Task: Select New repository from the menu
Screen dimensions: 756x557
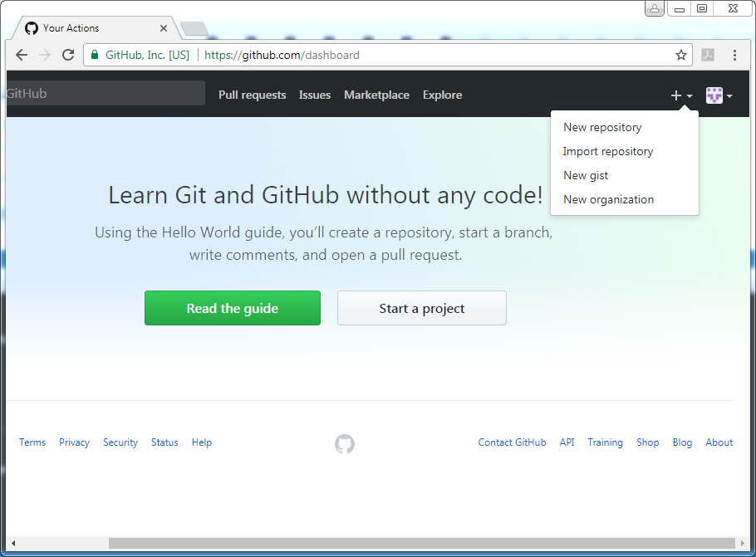Action: click(602, 127)
